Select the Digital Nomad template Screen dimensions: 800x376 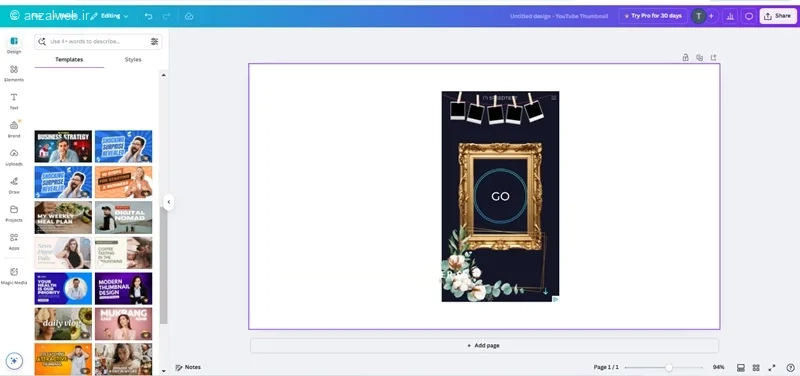point(123,217)
